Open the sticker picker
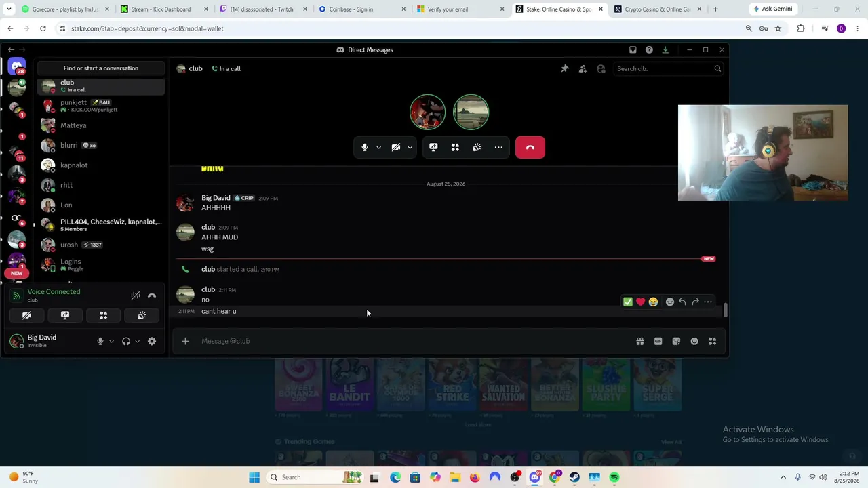 pos(676,341)
